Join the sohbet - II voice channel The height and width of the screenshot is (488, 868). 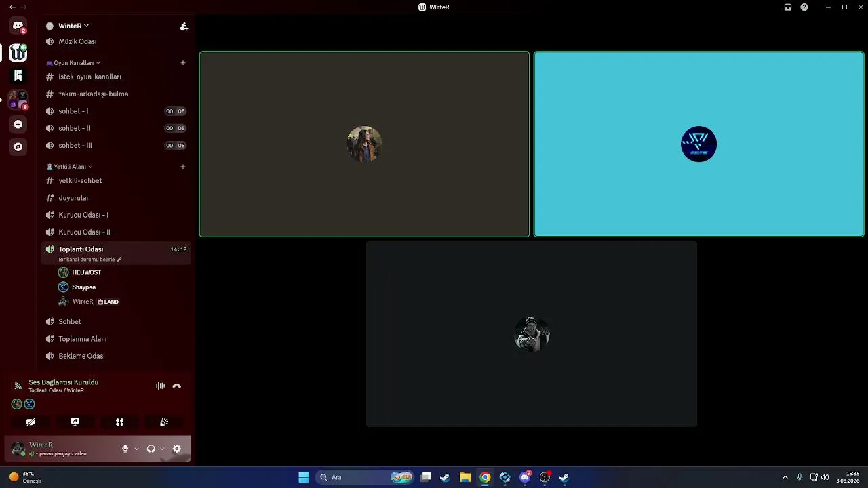(x=115, y=128)
